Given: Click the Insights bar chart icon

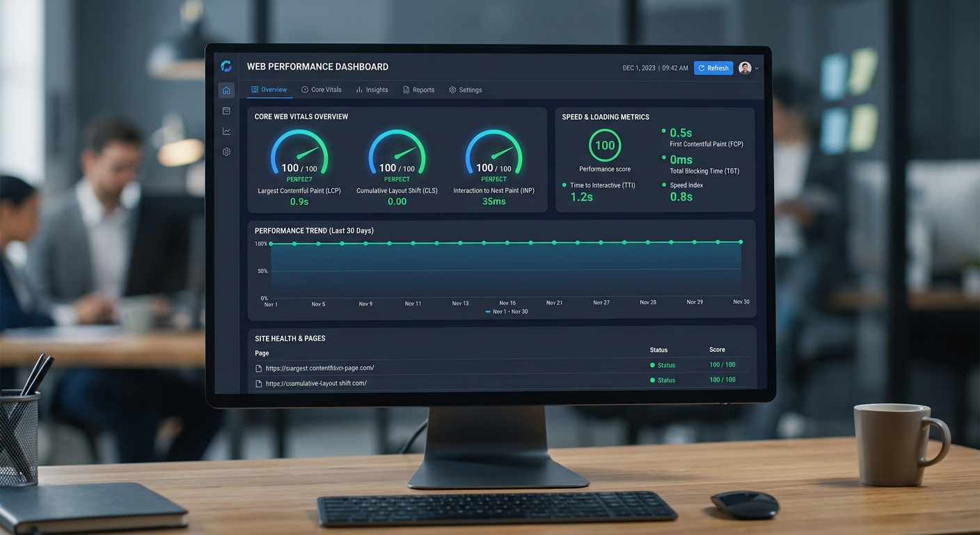Looking at the screenshot, I should (360, 90).
